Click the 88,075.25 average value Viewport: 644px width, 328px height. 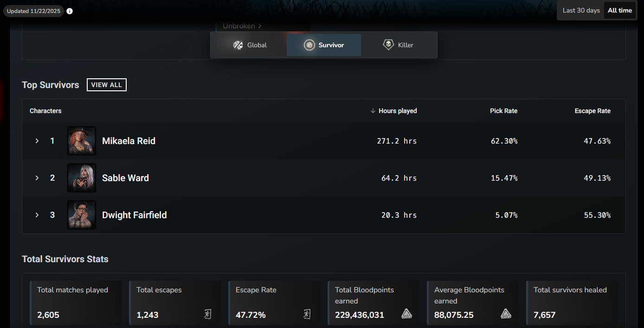point(454,315)
